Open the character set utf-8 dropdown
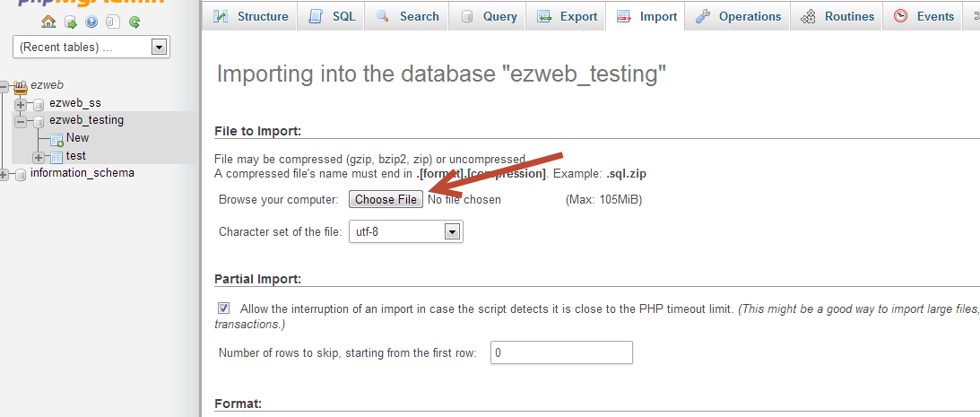 coord(405,232)
